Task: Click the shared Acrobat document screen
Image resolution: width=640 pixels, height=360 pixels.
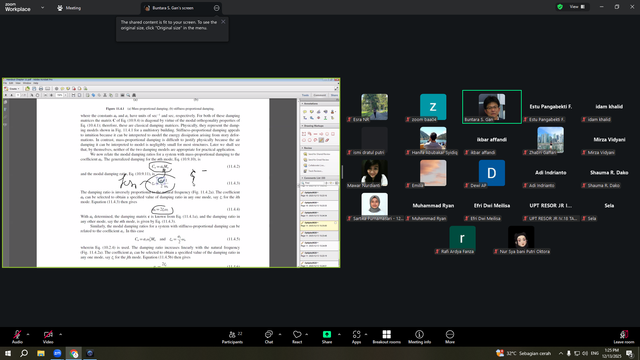Action: pyautogui.click(x=171, y=173)
